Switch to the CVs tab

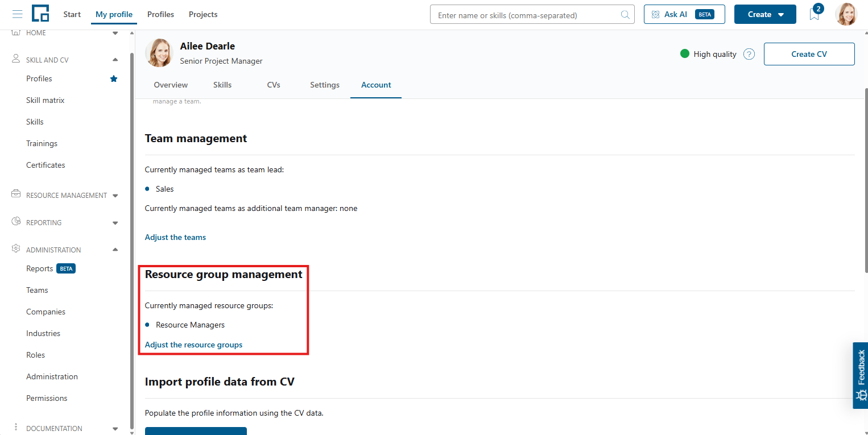point(274,85)
